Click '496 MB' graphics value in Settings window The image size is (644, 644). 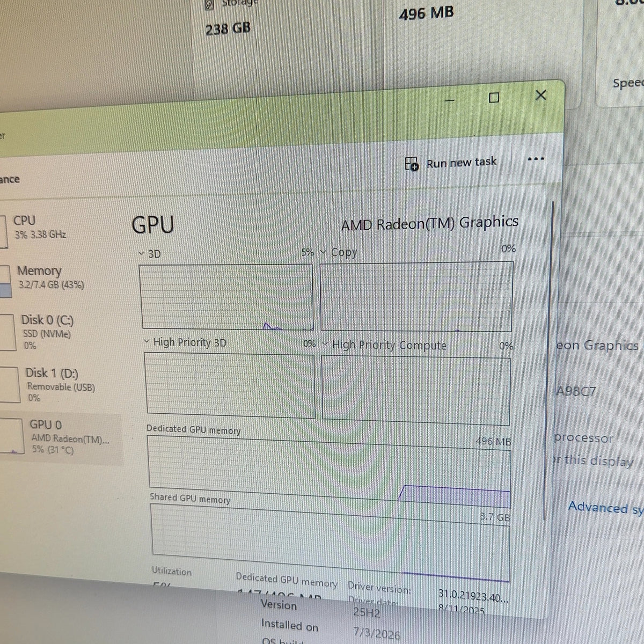427,13
